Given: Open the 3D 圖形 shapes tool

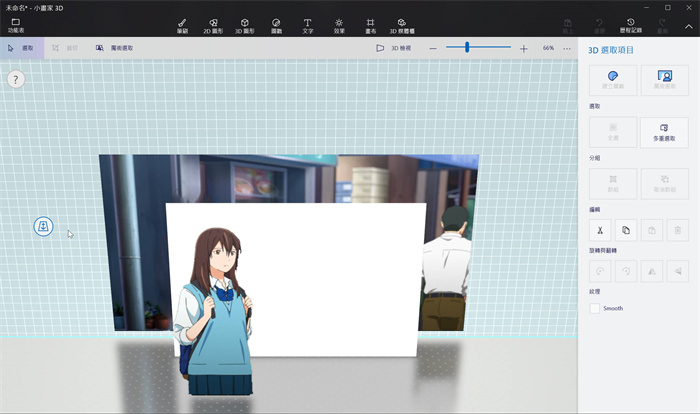Looking at the screenshot, I should tap(244, 24).
